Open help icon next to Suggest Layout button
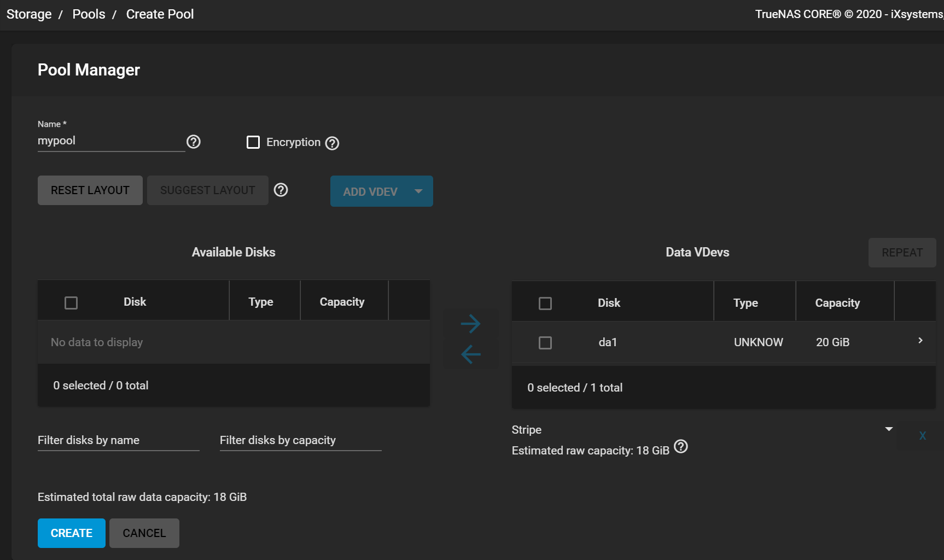This screenshot has height=560, width=944. (281, 190)
